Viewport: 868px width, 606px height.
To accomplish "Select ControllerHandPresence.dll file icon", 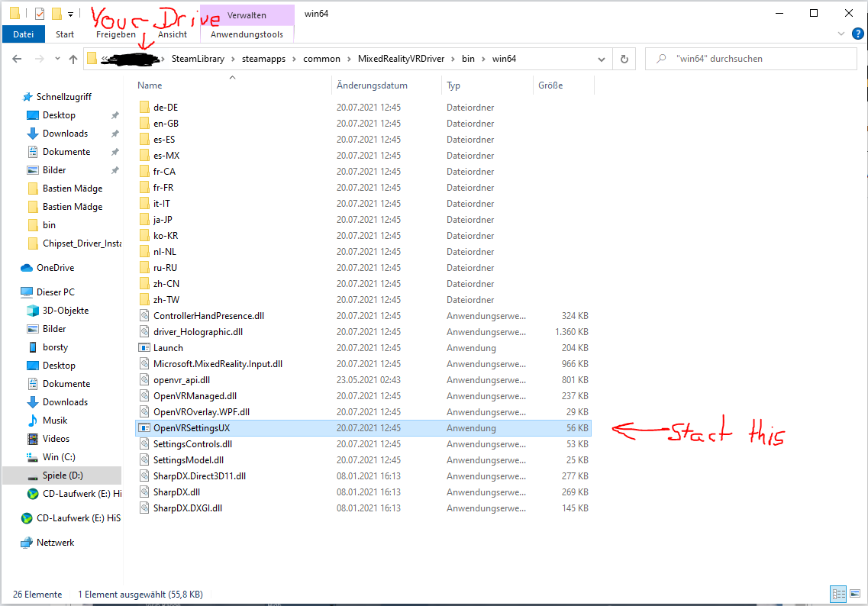I will 144,316.
